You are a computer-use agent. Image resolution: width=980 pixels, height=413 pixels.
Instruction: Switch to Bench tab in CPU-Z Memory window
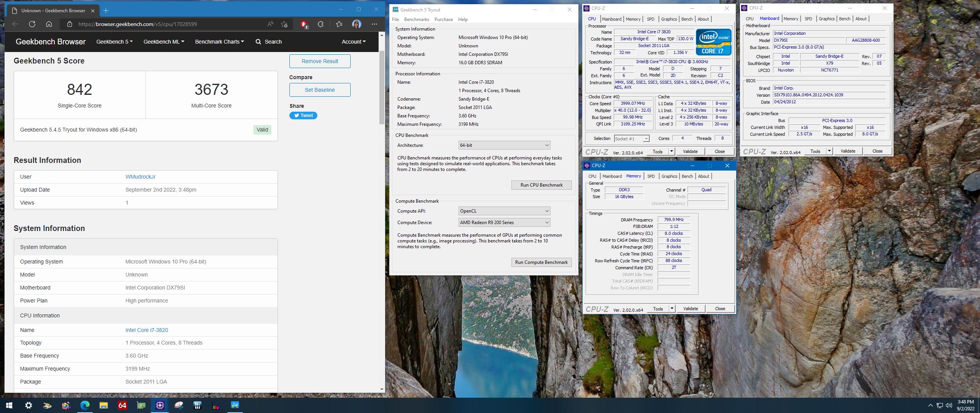click(687, 176)
